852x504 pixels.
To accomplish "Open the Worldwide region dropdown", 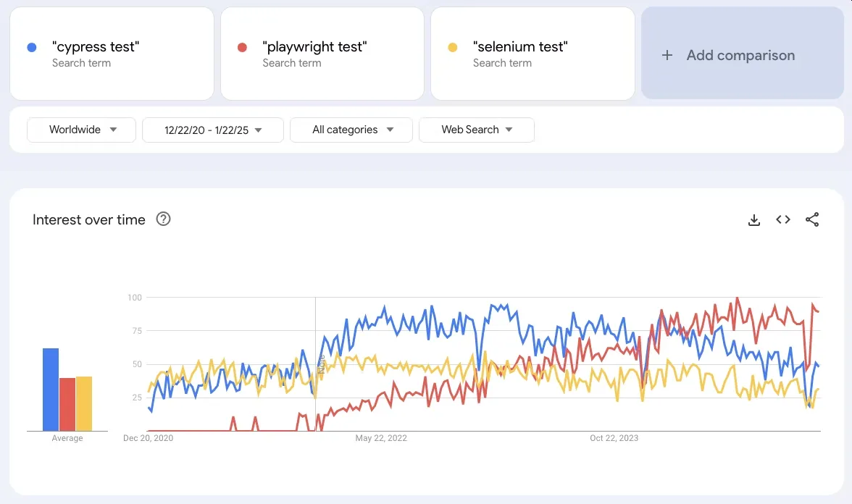I will [x=81, y=130].
